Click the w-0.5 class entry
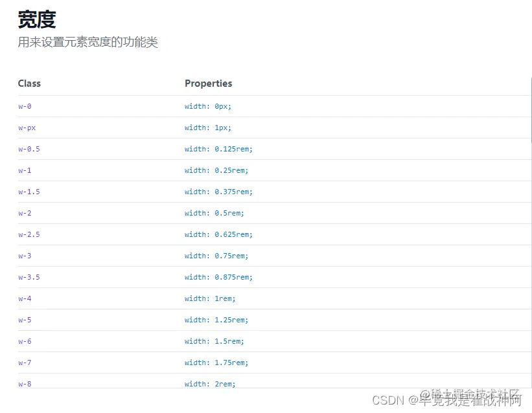 29,149
